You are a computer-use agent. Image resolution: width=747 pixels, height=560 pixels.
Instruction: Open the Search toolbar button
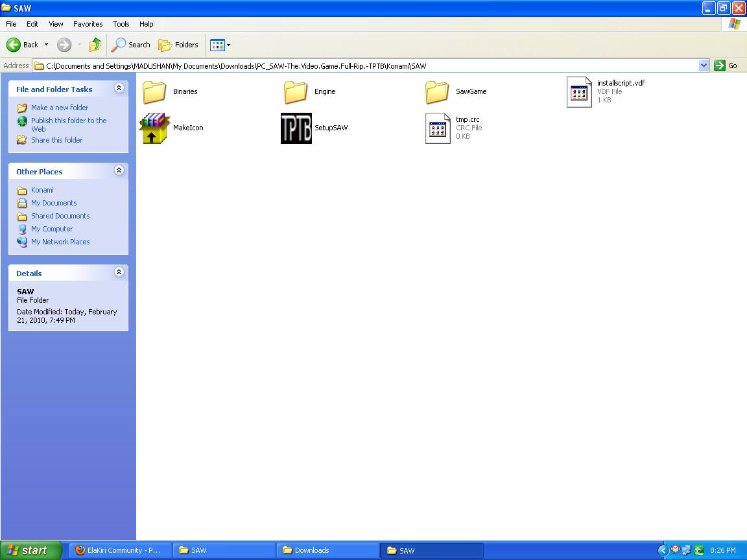tap(130, 45)
